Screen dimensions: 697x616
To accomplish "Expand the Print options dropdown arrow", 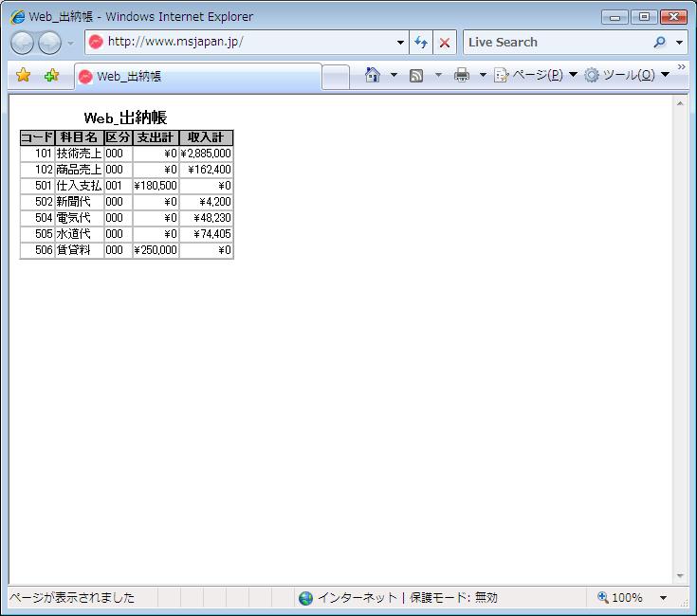I will click(483, 75).
